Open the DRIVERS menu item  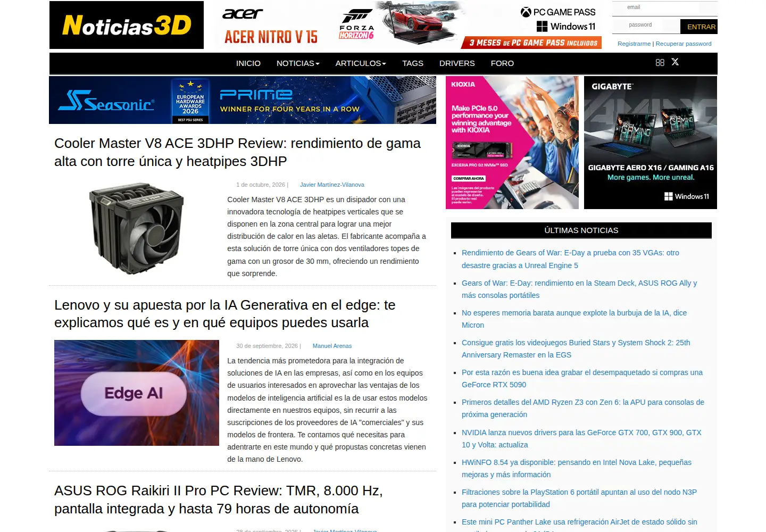[x=457, y=63]
